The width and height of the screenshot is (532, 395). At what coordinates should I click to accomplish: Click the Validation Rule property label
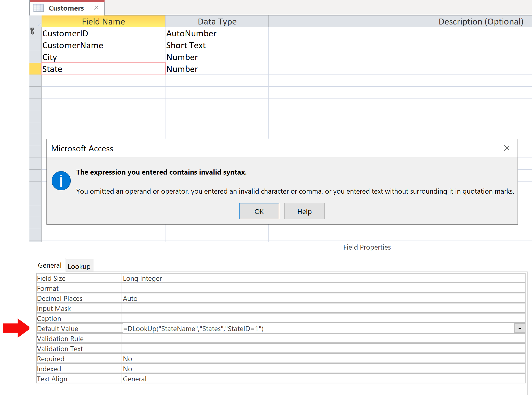pos(60,339)
